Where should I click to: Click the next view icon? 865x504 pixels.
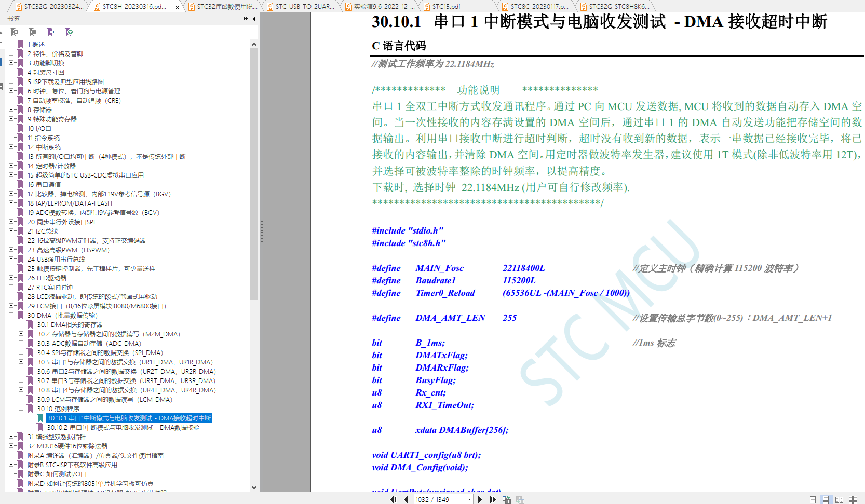coord(520,499)
